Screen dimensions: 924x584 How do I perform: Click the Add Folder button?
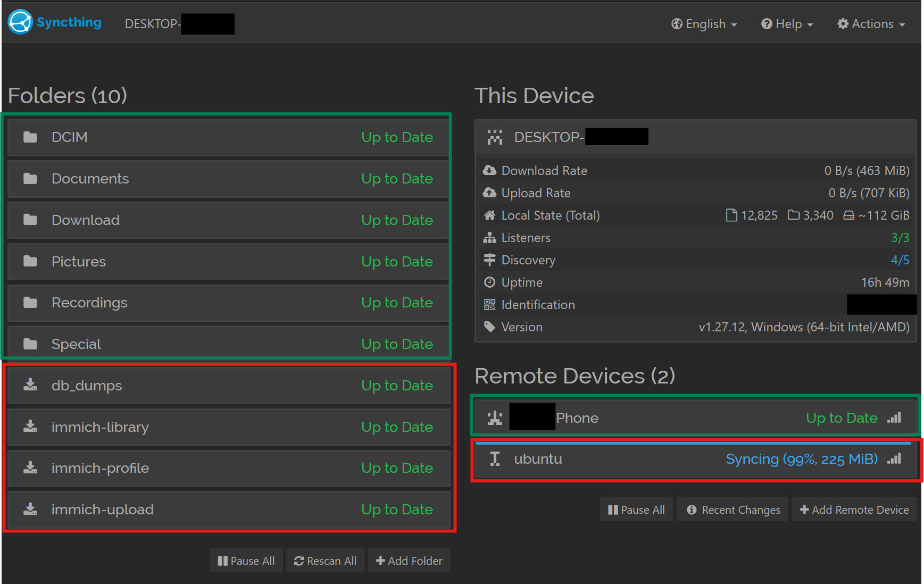(x=409, y=561)
